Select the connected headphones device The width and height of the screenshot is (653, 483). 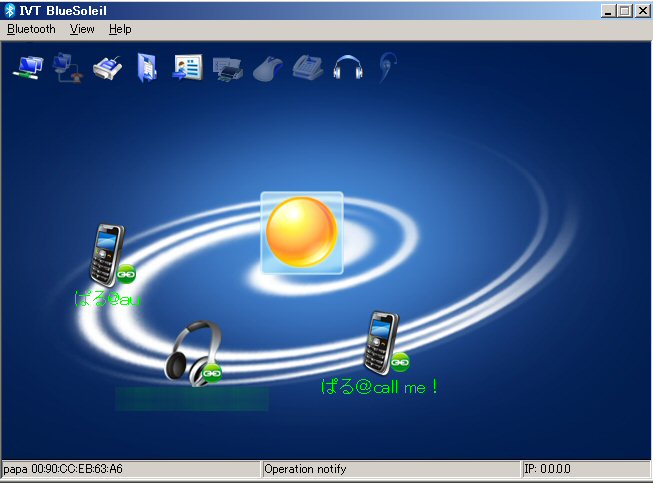coord(193,353)
